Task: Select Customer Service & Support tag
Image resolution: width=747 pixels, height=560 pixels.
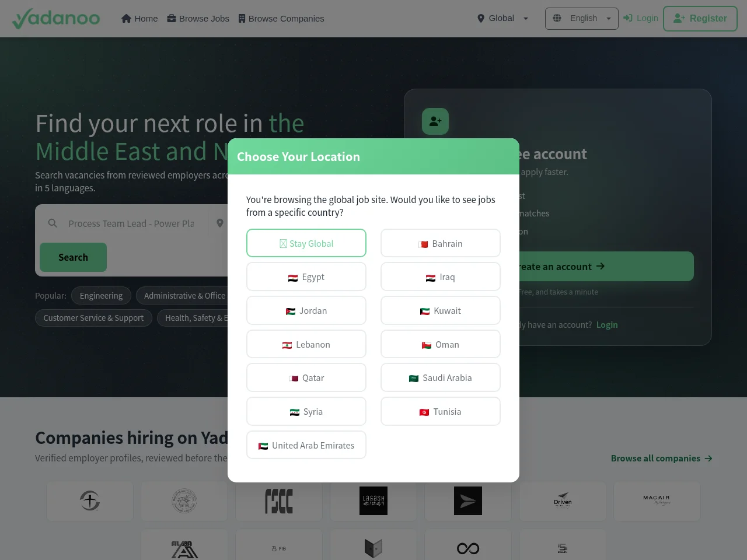Action: (93, 318)
